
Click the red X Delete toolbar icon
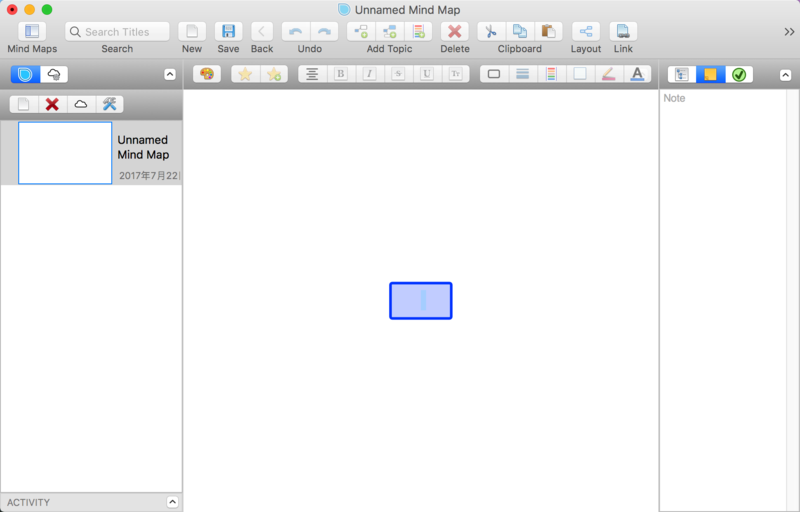tap(454, 32)
